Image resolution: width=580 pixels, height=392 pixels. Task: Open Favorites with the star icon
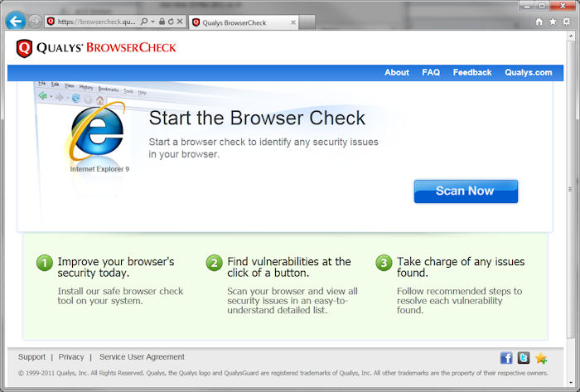(553, 22)
